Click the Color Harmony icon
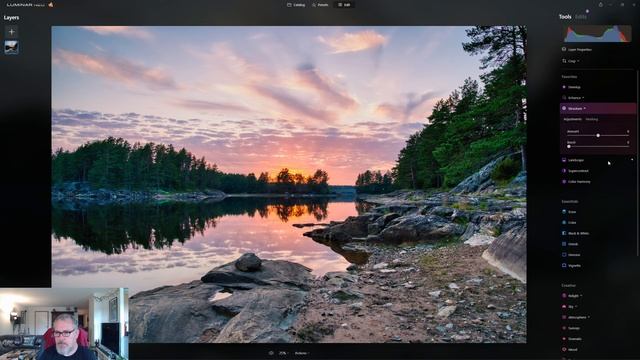Viewport: 640px width, 360px height. (564, 181)
